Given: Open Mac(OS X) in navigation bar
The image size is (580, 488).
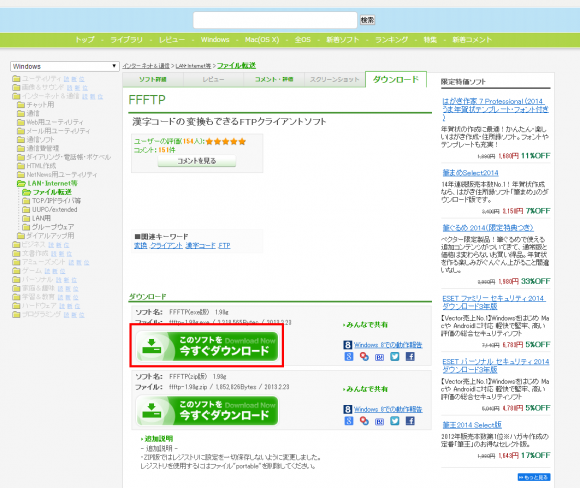Looking at the screenshot, I should click(262, 40).
